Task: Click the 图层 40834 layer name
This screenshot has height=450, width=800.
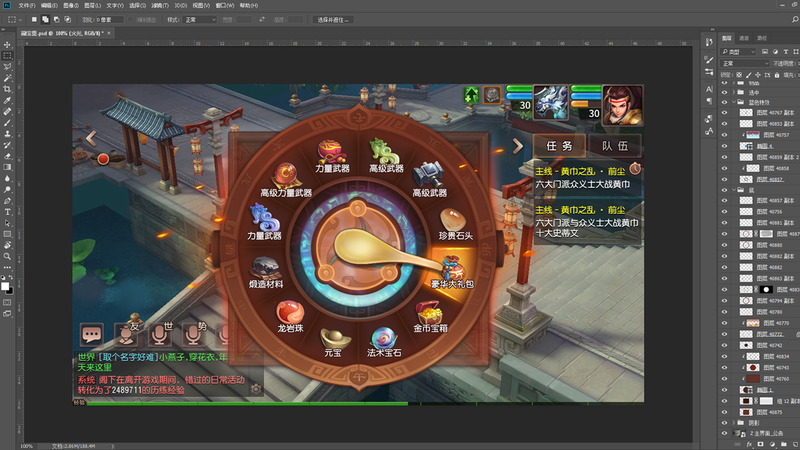Action: [x=776, y=357]
